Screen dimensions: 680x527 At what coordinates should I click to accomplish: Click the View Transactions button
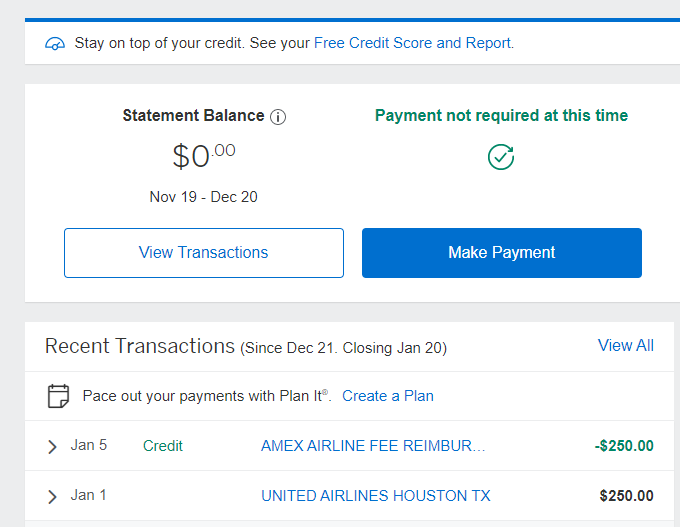click(204, 253)
